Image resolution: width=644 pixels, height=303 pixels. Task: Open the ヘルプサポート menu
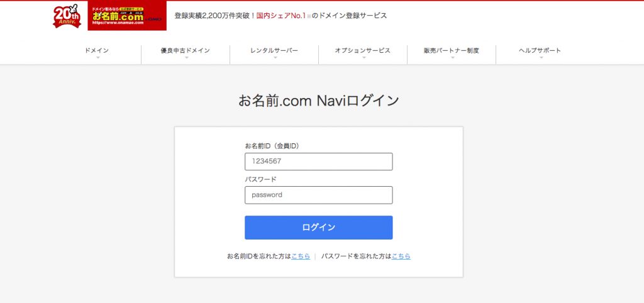pos(540,50)
